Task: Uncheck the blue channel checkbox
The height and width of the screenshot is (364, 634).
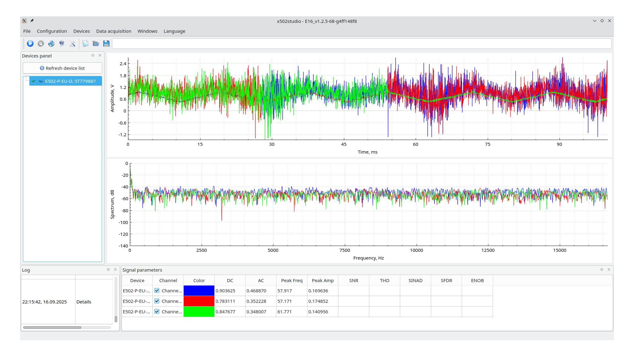Action: point(157,290)
